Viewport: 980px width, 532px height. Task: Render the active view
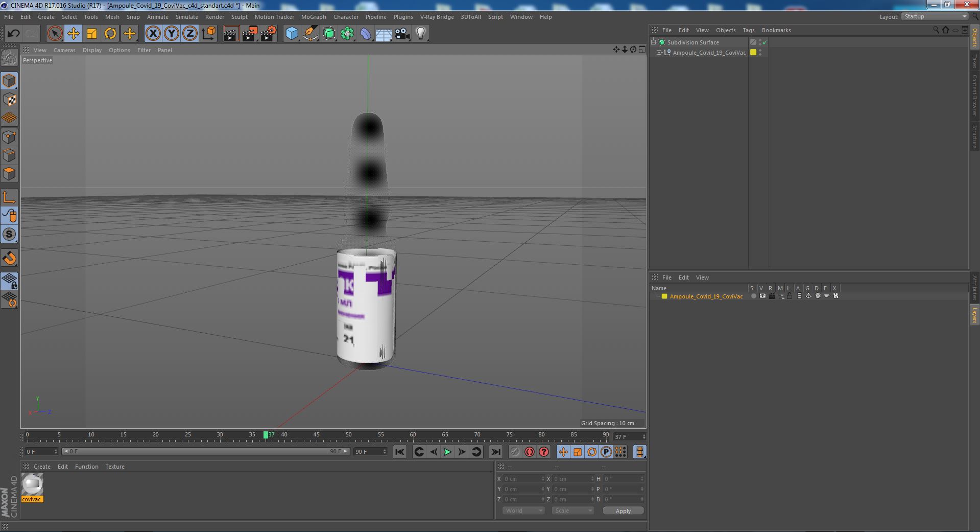[231, 34]
